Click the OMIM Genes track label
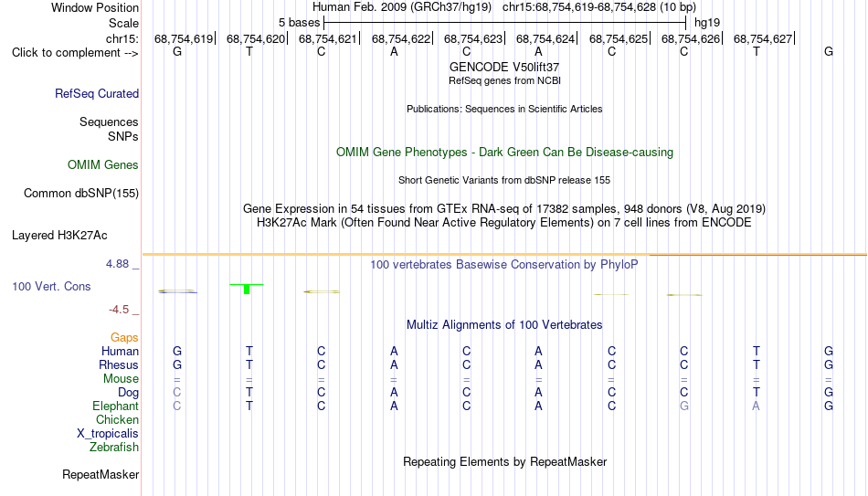This screenshot has width=868, height=496. (103, 165)
